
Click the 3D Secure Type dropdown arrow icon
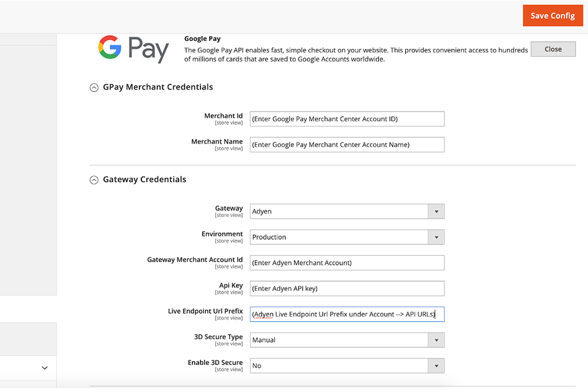coord(436,340)
